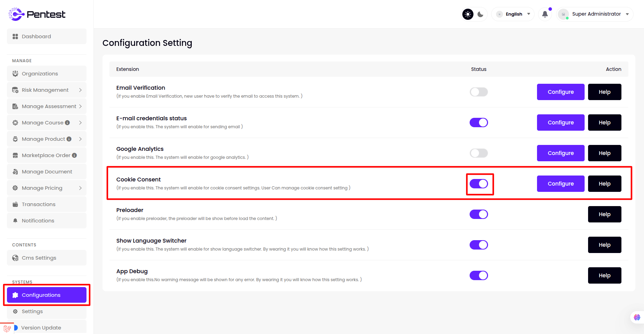This screenshot has height=334, width=644.
Task: Click Configure for Cookie Consent
Action: [x=560, y=184]
